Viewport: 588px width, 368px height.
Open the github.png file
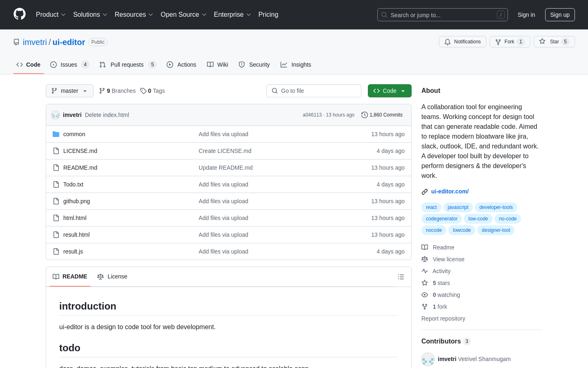click(76, 201)
